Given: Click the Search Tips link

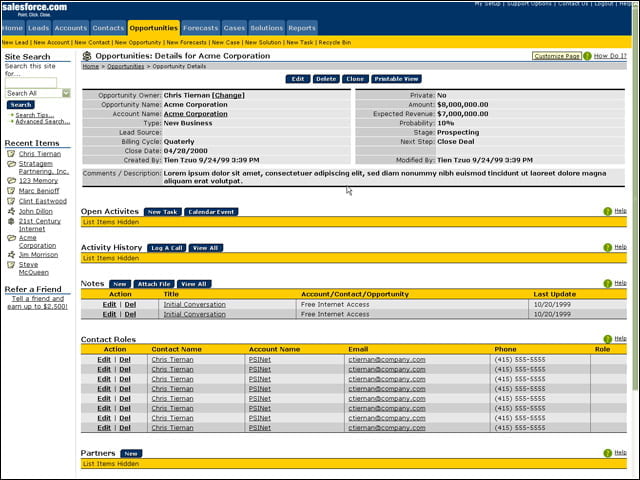Looking at the screenshot, I should (35, 115).
